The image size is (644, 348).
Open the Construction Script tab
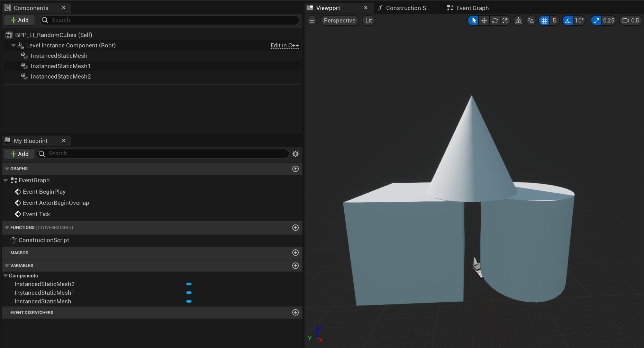404,8
